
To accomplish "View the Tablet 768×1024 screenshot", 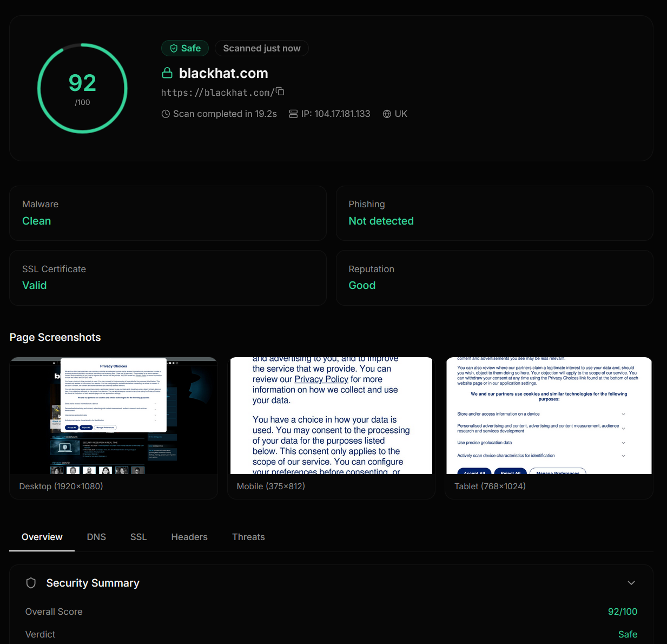I will click(x=549, y=416).
